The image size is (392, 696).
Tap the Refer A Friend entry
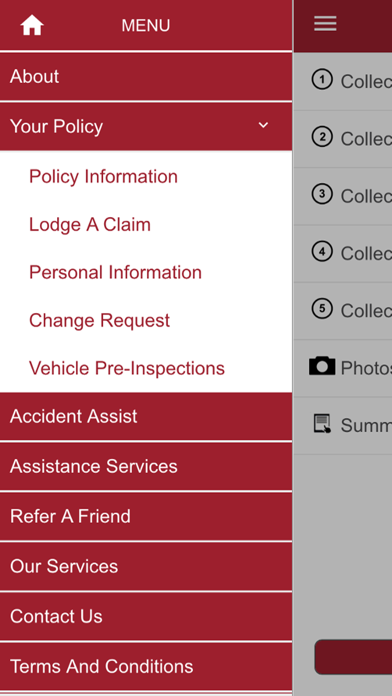click(146, 516)
